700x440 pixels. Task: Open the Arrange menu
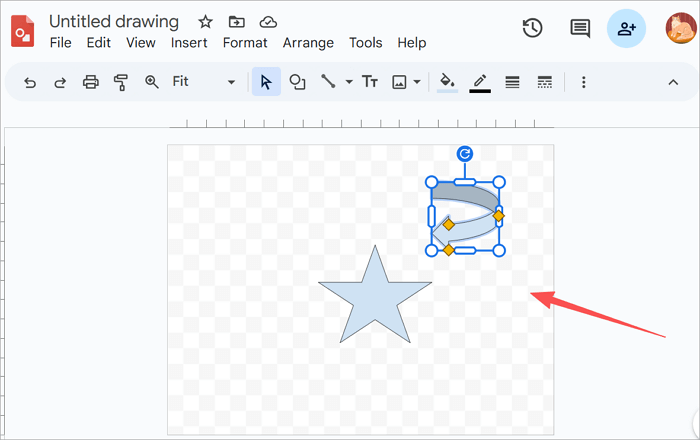(308, 43)
